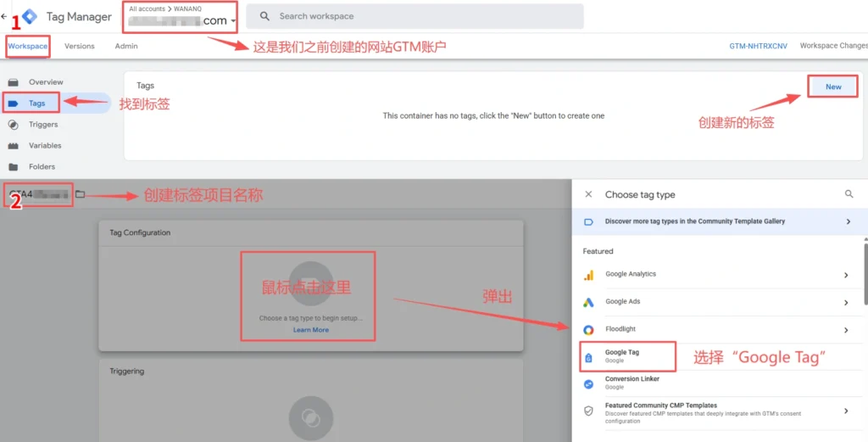The width and height of the screenshot is (868, 442).
Task: Click the search icon in Choose tag type
Action: coord(849,194)
